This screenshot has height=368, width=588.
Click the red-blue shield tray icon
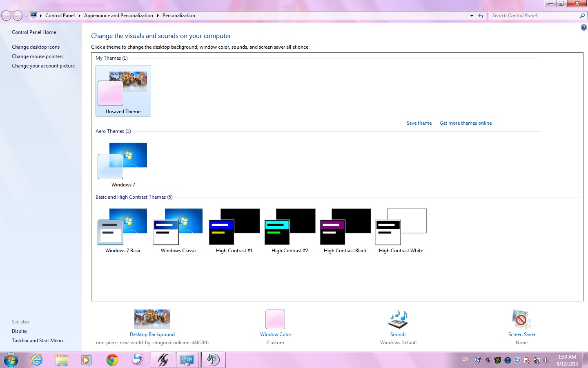pyautogui.click(x=478, y=360)
